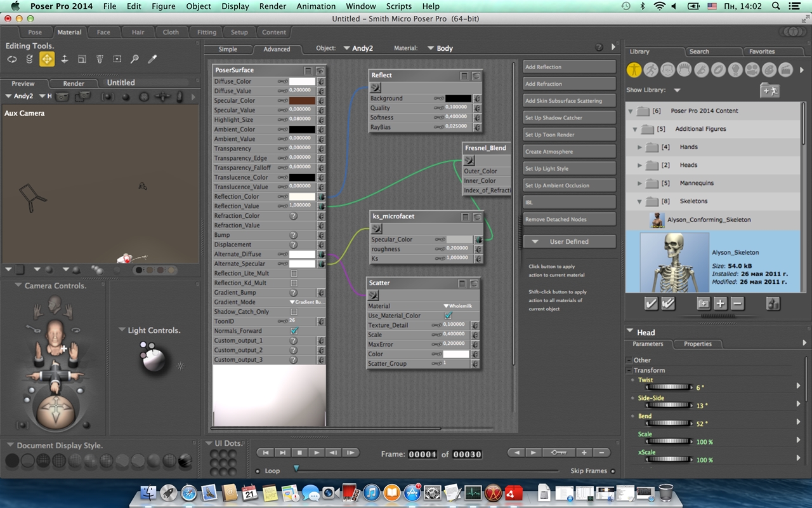Collapse the Skeletons folder

click(640, 201)
